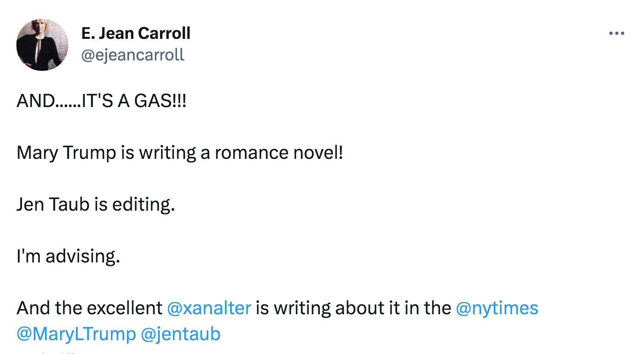
Task: Click the "I'm advising." line
Action: [x=68, y=256]
